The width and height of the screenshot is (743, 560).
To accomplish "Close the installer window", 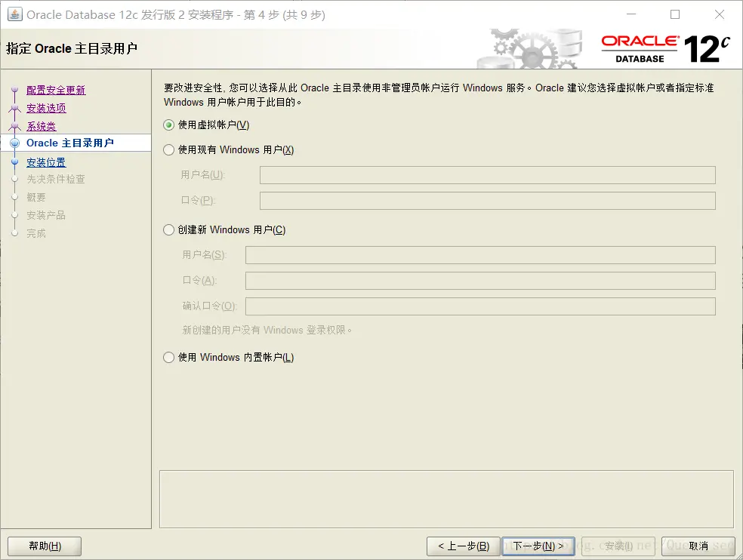I will pyautogui.click(x=720, y=14).
